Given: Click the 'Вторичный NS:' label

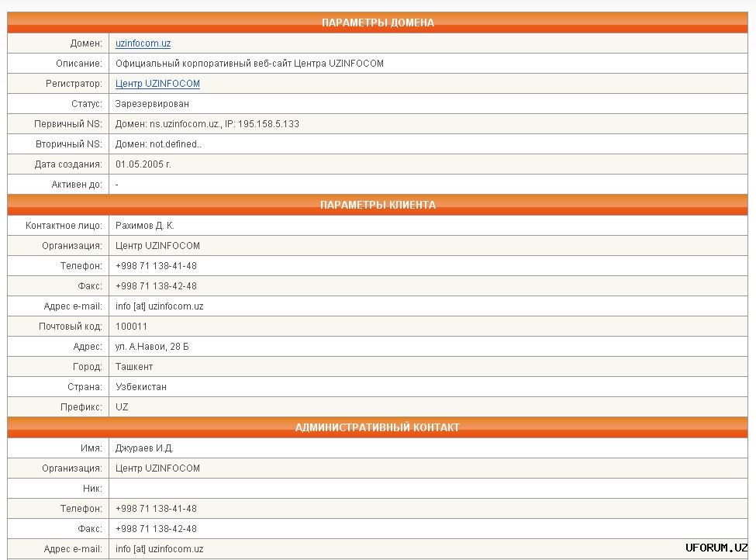Looking at the screenshot, I should pyautogui.click(x=69, y=144).
